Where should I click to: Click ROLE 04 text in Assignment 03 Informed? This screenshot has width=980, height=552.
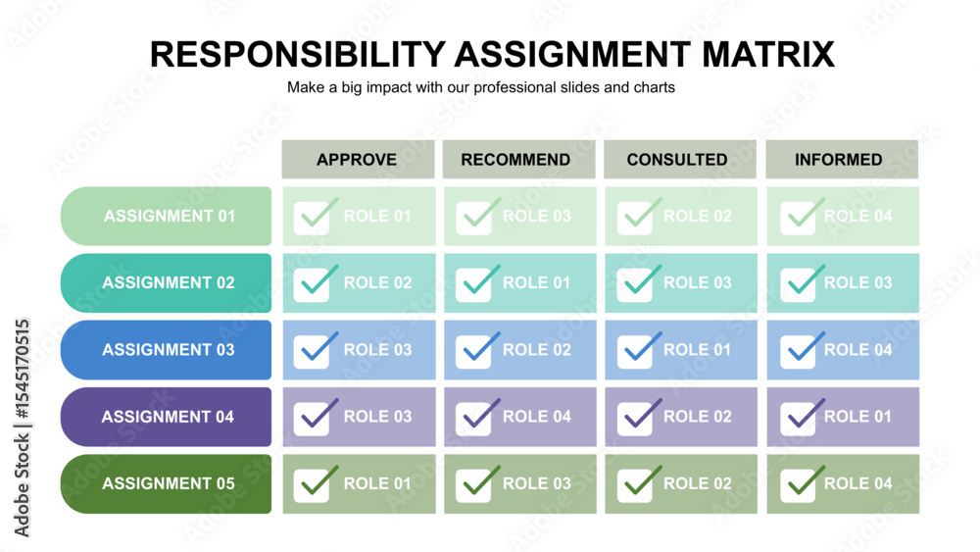857,349
